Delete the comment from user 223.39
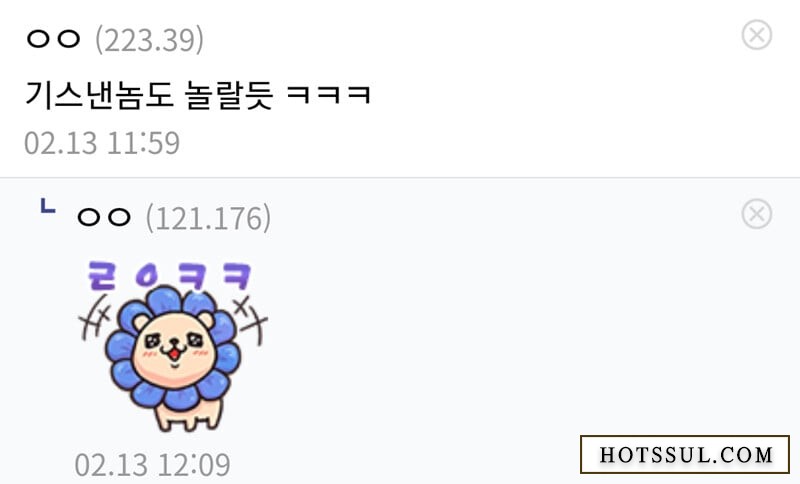The height and width of the screenshot is (484, 800). coord(757,35)
